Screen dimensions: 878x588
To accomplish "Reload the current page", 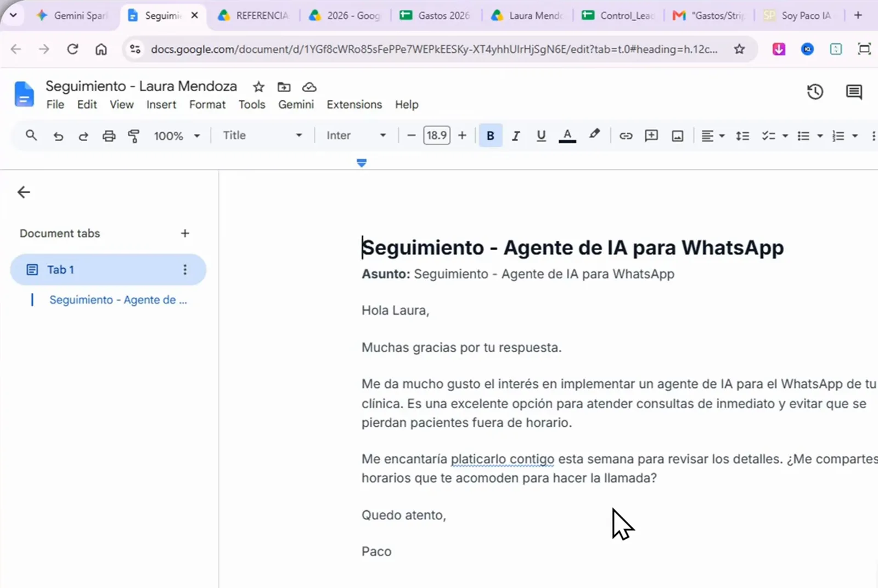I will pos(72,49).
